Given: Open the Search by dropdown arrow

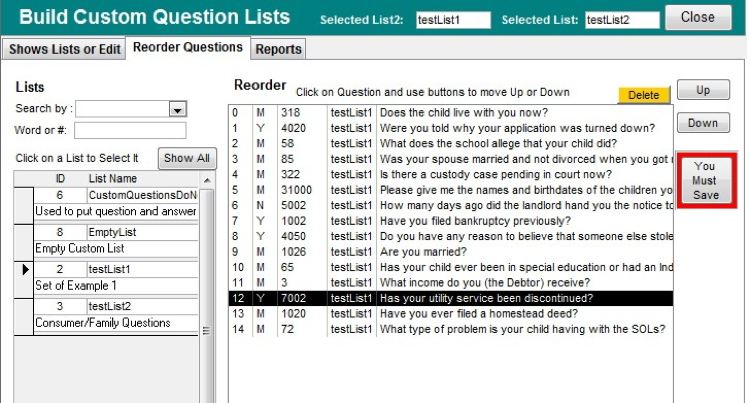Looking at the screenshot, I should (x=178, y=110).
